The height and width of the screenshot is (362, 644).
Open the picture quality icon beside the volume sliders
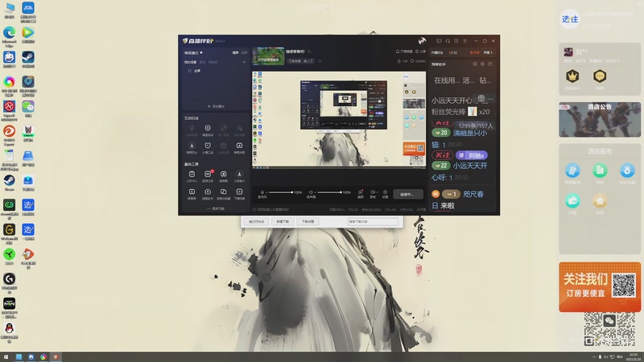click(x=360, y=193)
